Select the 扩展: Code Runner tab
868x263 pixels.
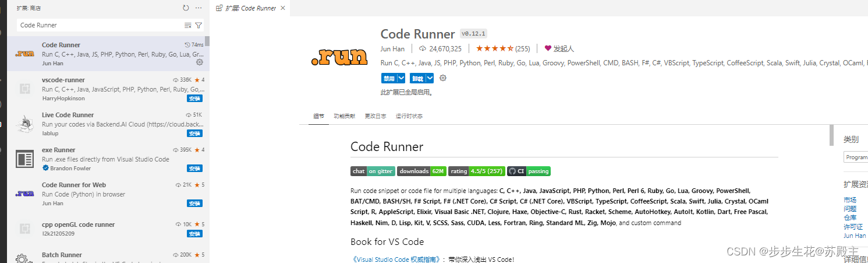pyautogui.click(x=250, y=8)
